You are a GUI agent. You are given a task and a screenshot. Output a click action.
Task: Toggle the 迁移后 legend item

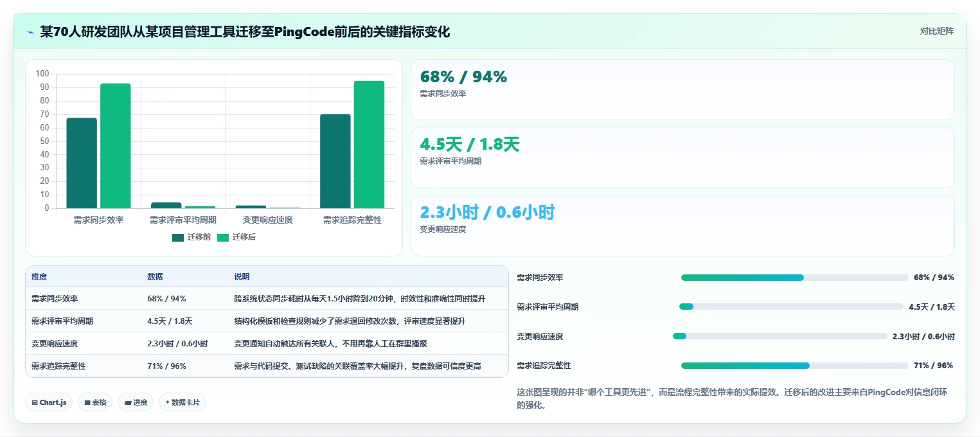(236, 237)
